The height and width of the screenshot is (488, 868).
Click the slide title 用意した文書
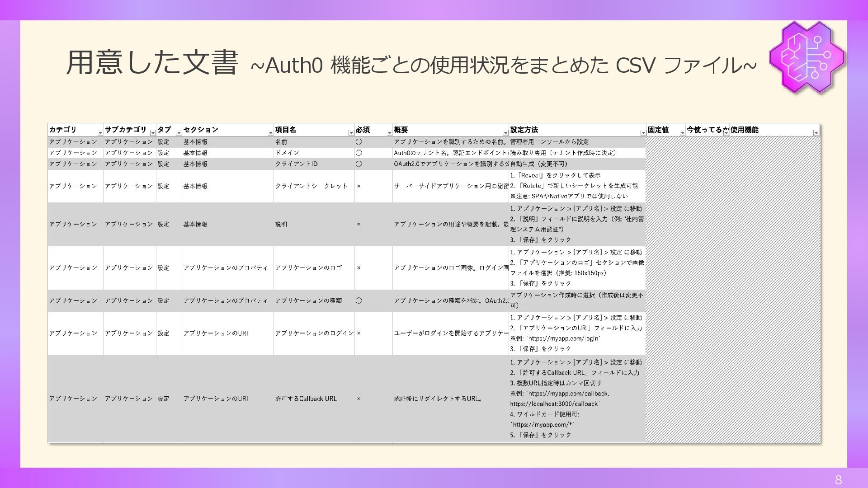[152, 63]
